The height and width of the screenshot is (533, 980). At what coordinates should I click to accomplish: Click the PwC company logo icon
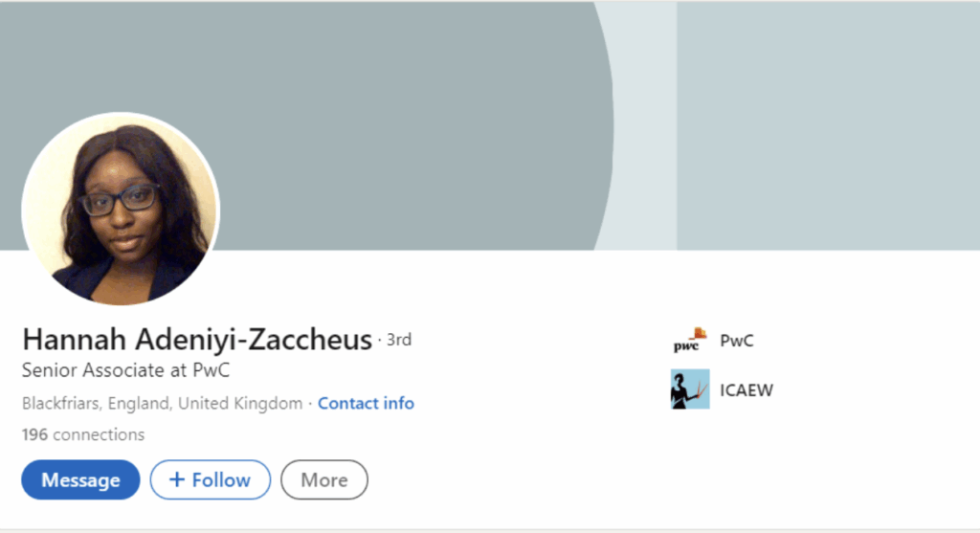(x=688, y=340)
